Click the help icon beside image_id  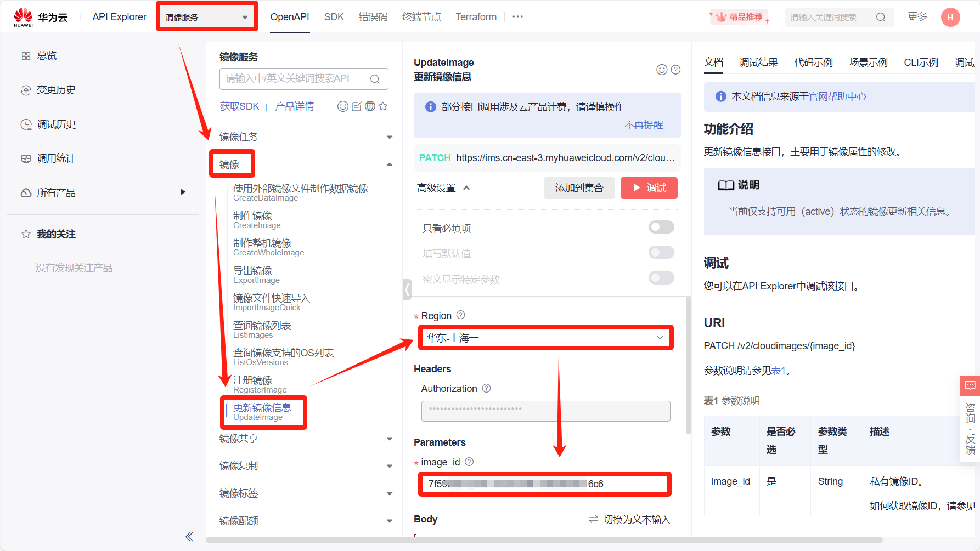469,462
